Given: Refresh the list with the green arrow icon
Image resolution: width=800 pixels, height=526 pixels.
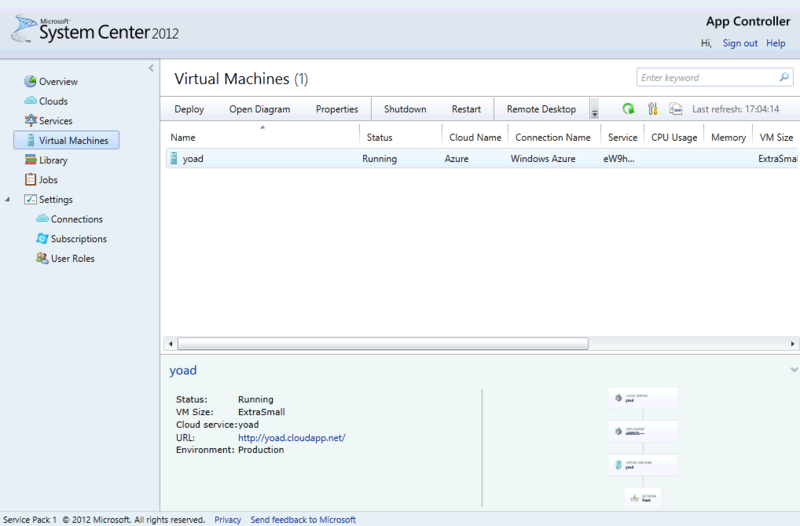Looking at the screenshot, I should (x=629, y=109).
